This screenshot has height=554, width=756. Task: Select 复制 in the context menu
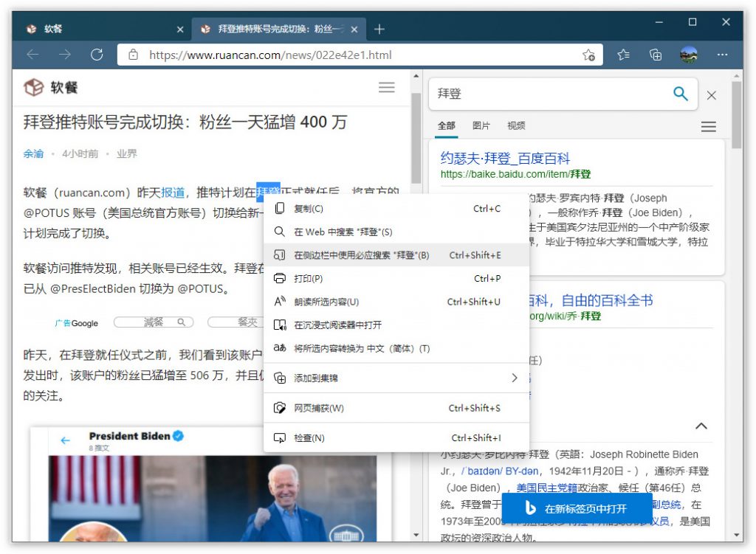(x=308, y=209)
